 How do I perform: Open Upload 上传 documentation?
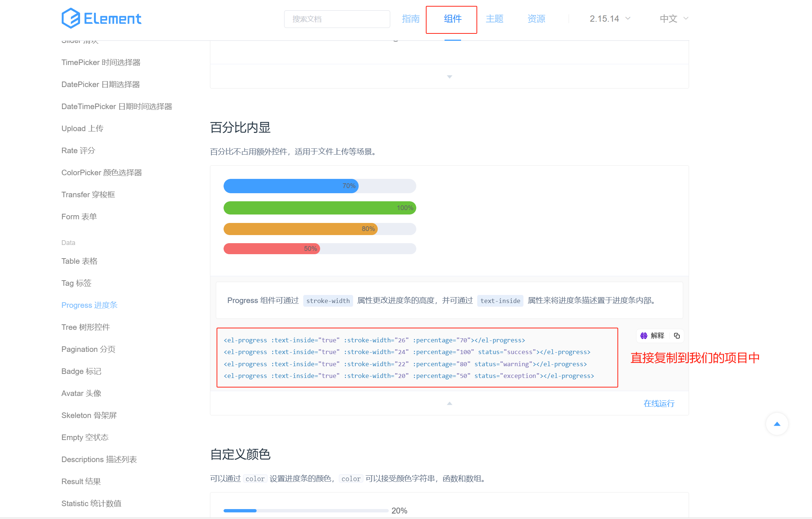pyautogui.click(x=82, y=128)
